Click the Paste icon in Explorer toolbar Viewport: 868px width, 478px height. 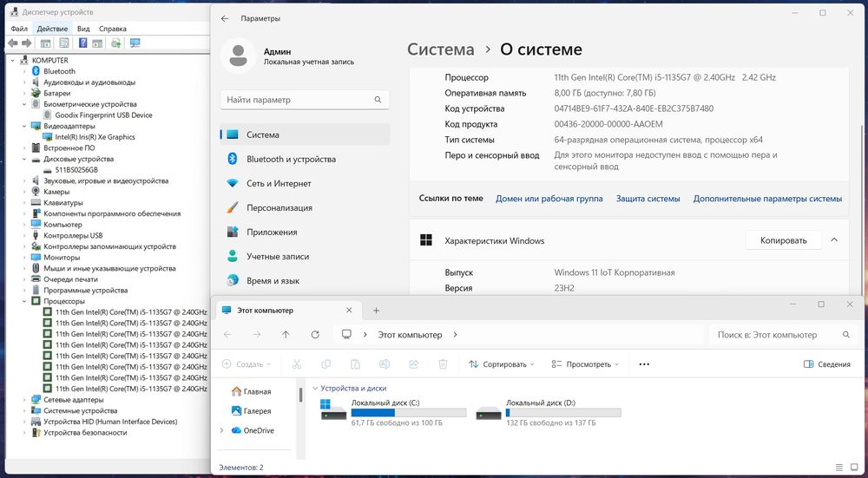(355, 364)
